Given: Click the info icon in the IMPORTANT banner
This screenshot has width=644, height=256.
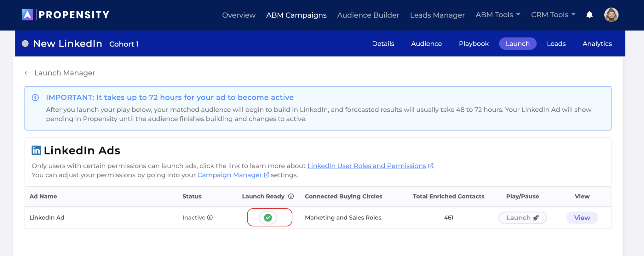Looking at the screenshot, I should pyautogui.click(x=35, y=97).
